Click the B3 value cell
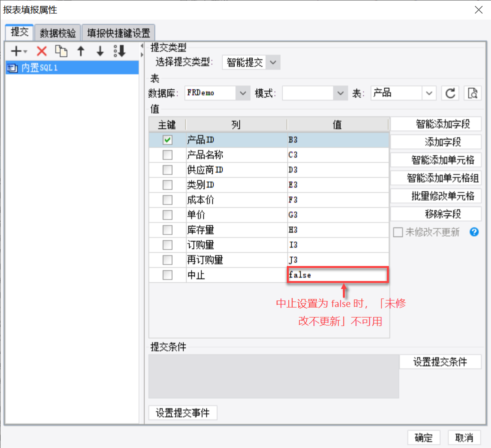The width and height of the screenshot is (491, 448). pos(338,140)
